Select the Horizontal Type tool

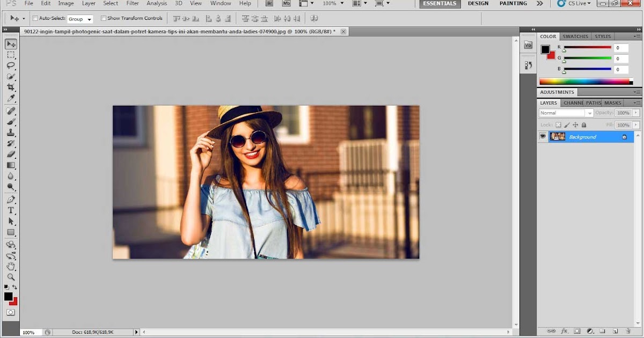click(x=11, y=210)
